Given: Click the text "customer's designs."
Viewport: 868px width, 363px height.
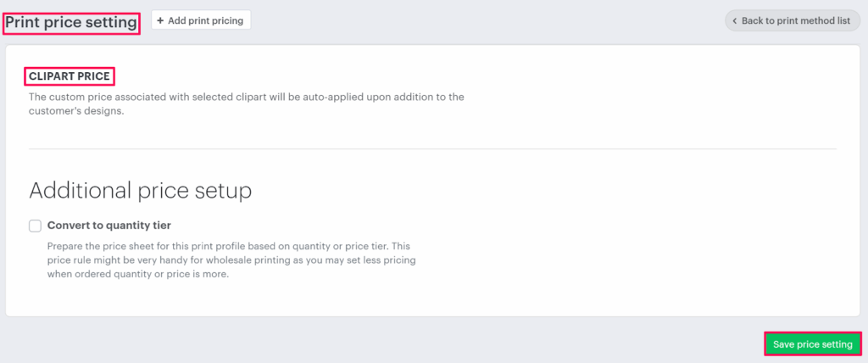Looking at the screenshot, I should (x=76, y=111).
